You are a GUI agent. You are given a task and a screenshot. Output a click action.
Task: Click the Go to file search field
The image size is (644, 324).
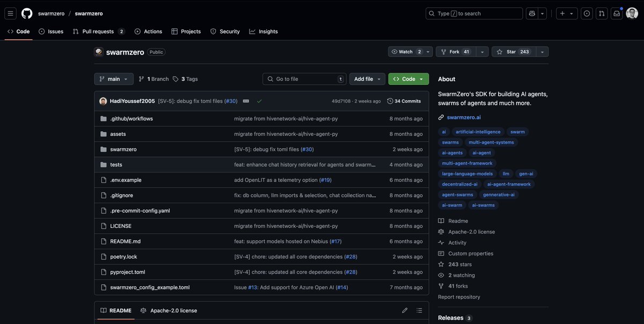[304, 79]
